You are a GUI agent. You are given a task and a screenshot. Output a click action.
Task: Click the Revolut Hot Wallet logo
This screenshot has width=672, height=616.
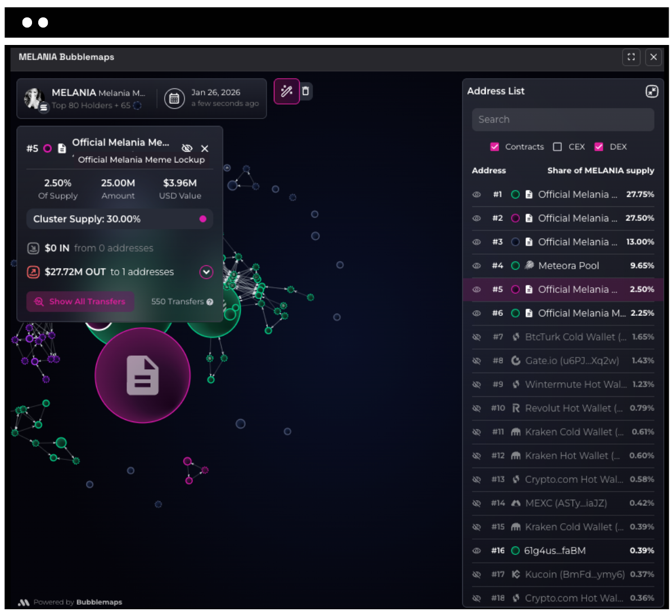(516, 408)
